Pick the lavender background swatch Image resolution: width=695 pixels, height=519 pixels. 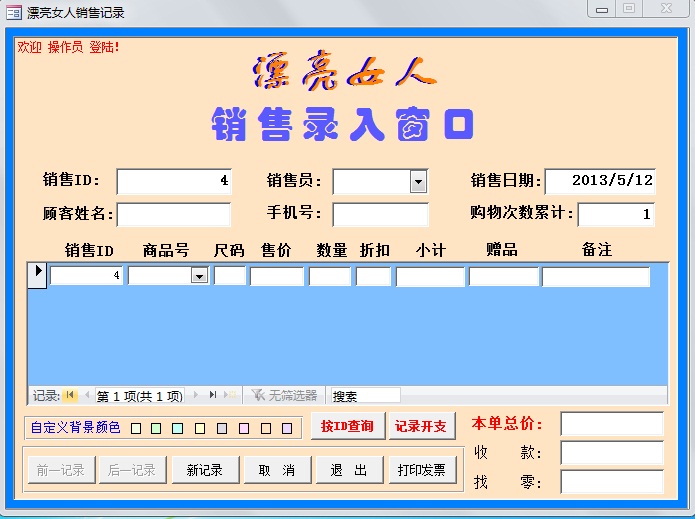tap(287, 428)
